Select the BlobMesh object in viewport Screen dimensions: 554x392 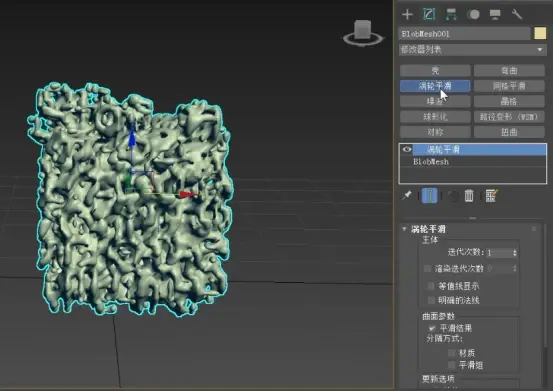point(131,200)
